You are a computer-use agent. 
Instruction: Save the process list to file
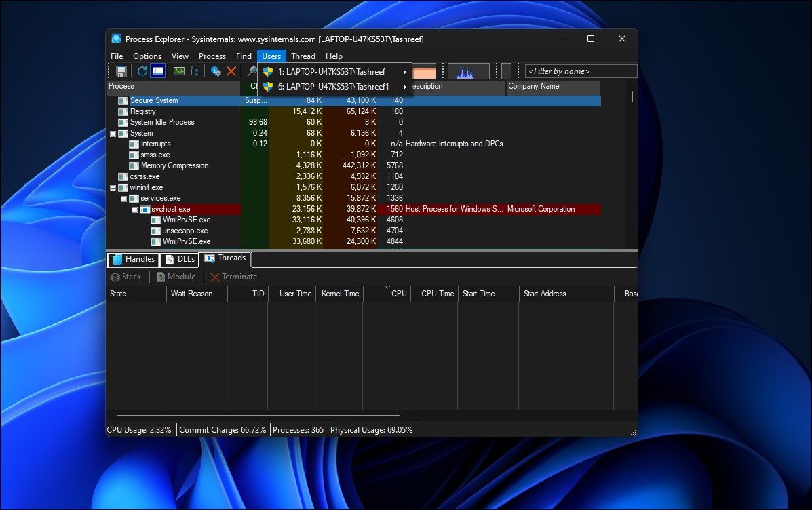click(x=121, y=71)
